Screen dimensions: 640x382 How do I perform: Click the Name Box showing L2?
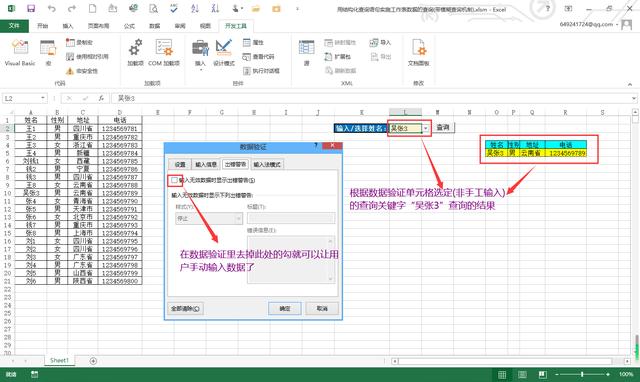pos(21,98)
